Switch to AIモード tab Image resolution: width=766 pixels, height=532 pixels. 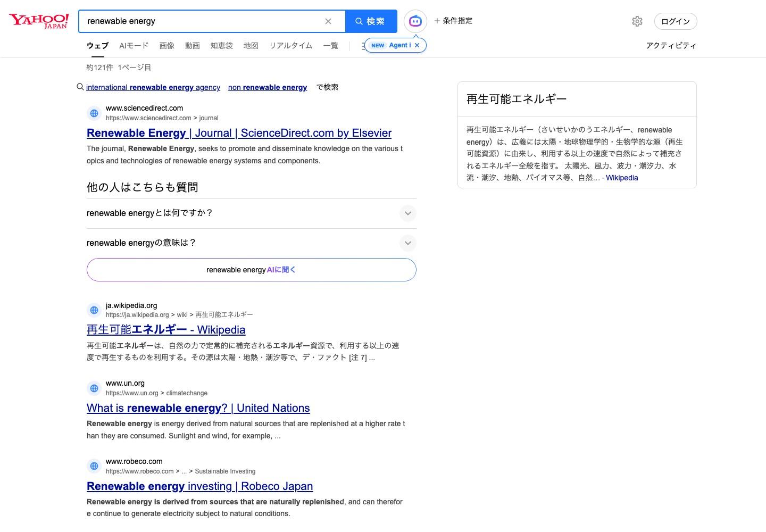click(134, 46)
